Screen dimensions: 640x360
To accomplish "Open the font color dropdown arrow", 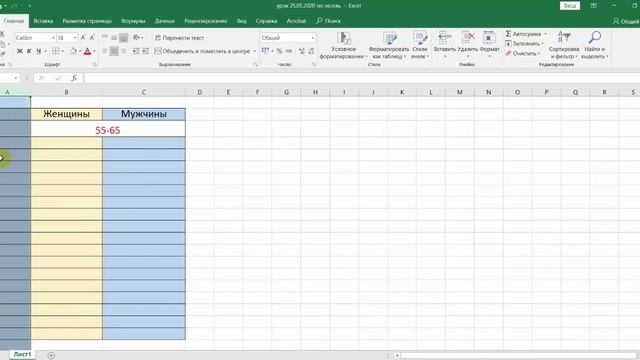I will tap(94, 51).
